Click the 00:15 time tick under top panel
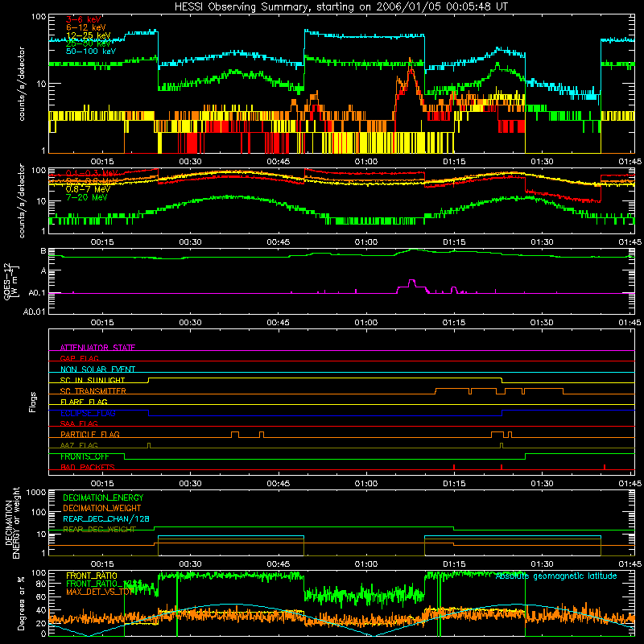 click(102, 162)
